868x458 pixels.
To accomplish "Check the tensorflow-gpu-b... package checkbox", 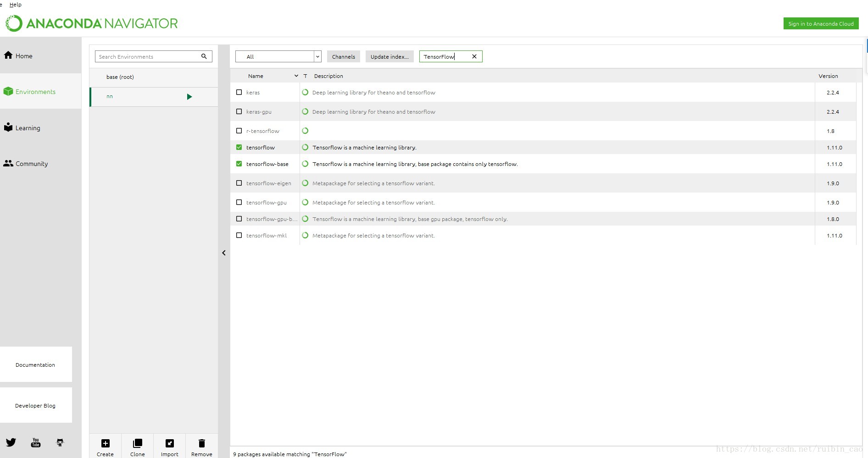I will [239, 219].
